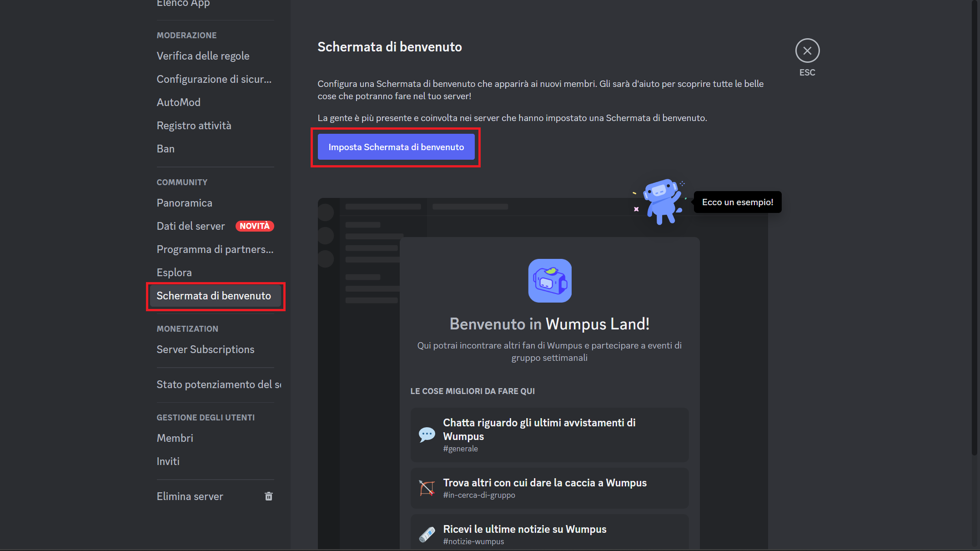This screenshot has width=980, height=551.
Task: Open the Esplora section
Action: pyautogui.click(x=174, y=272)
